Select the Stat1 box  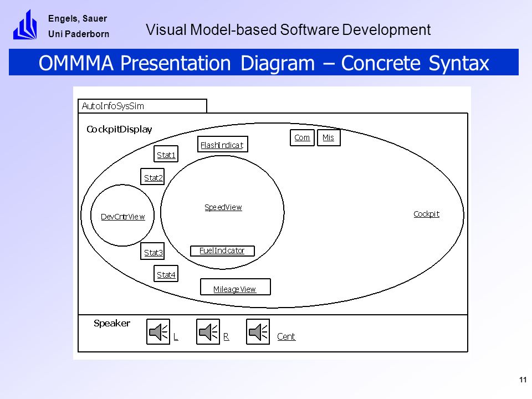click(166, 154)
